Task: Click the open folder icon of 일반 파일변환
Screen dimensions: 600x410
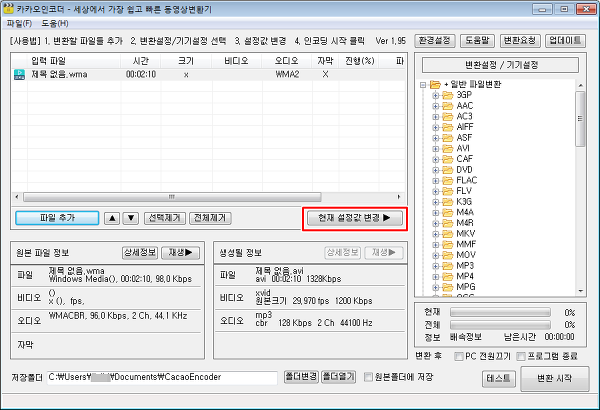Action: (435, 84)
